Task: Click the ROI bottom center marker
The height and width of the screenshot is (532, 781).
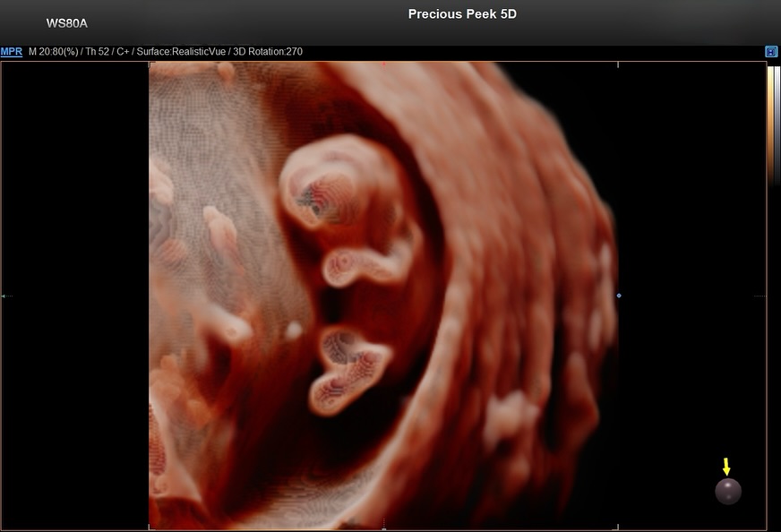Action: tap(383, 525)
